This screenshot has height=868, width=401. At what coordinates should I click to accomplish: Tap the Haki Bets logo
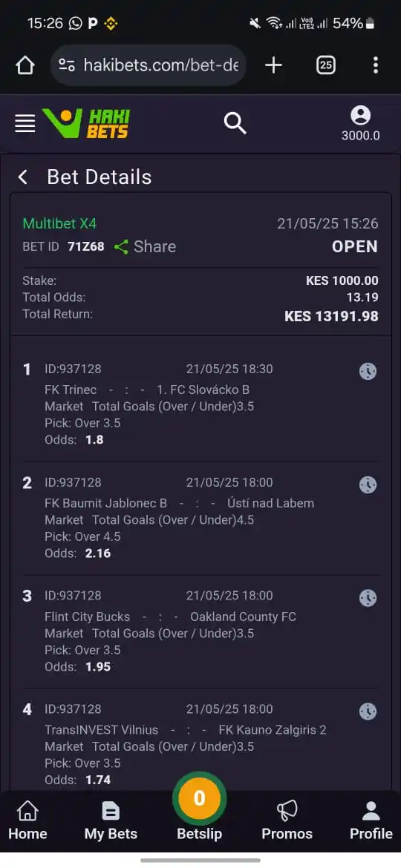pyautogui.click(x=86, y=123)
